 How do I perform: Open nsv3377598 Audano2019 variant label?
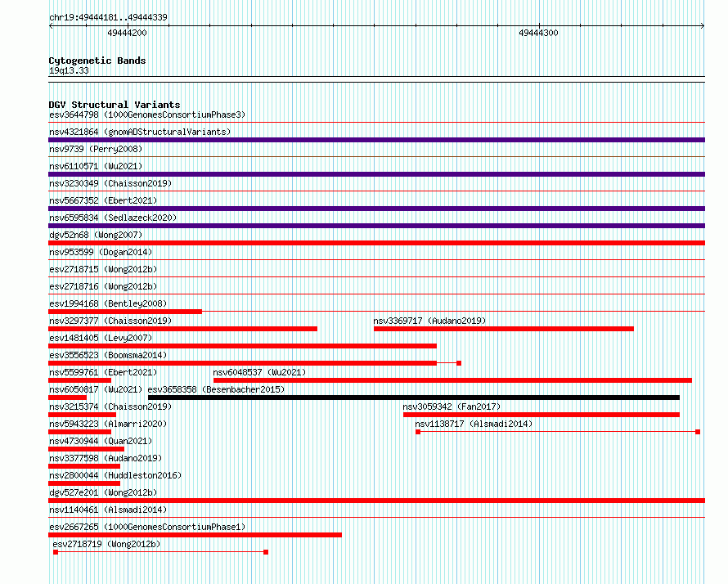(106, 458)
